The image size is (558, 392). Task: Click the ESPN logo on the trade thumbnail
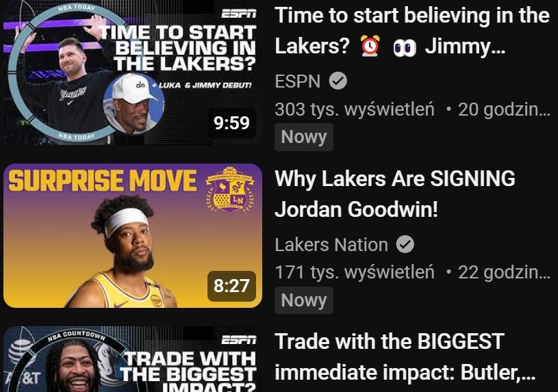(x=239, y=340)
